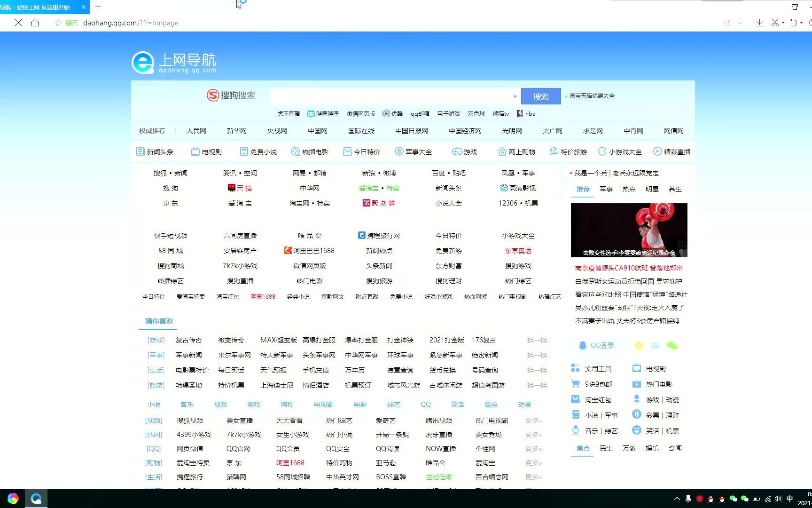Switch to 热点 news tab

click(x=629, y=189)
